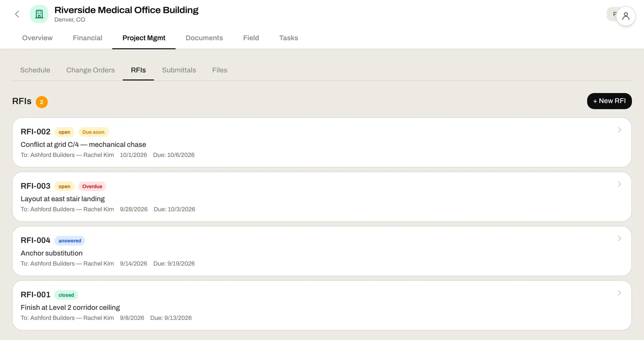Click the Overdue badge on RFI-003
The width and height of the screenshot is (644, 340).
point(92,186)
